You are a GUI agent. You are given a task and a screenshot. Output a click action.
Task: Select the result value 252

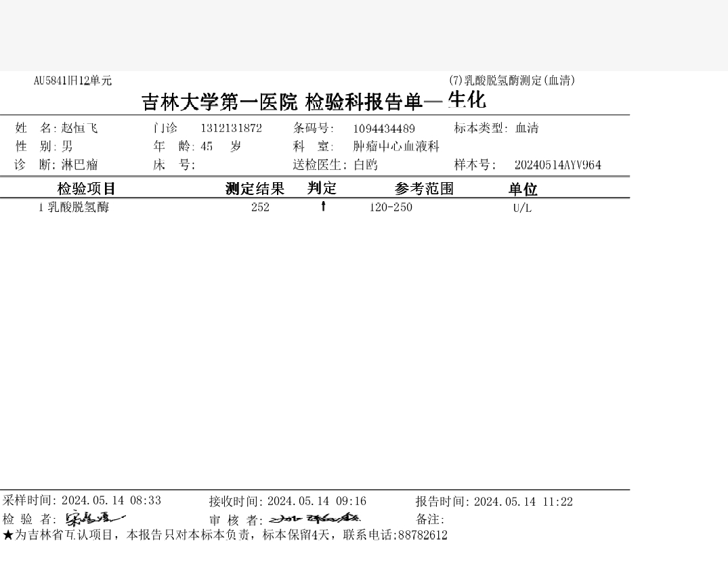pos(260,207)
